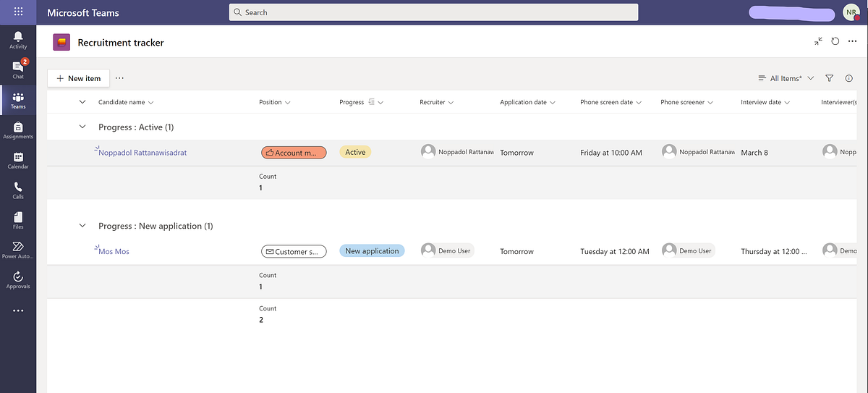This screenshot has height=393, width=868.
Task: Click the Recruitment tracker list icon
Action: [61, 43]
